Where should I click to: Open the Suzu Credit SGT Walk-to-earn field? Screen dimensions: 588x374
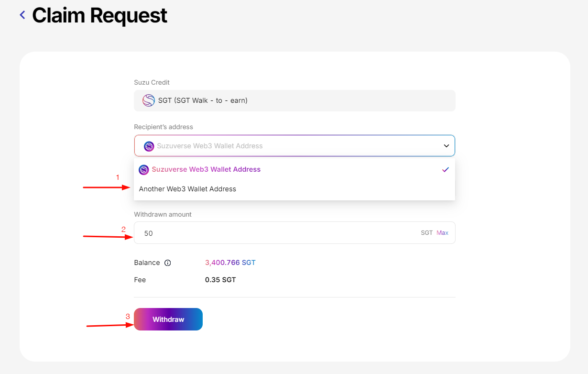[x=294, y=100]
